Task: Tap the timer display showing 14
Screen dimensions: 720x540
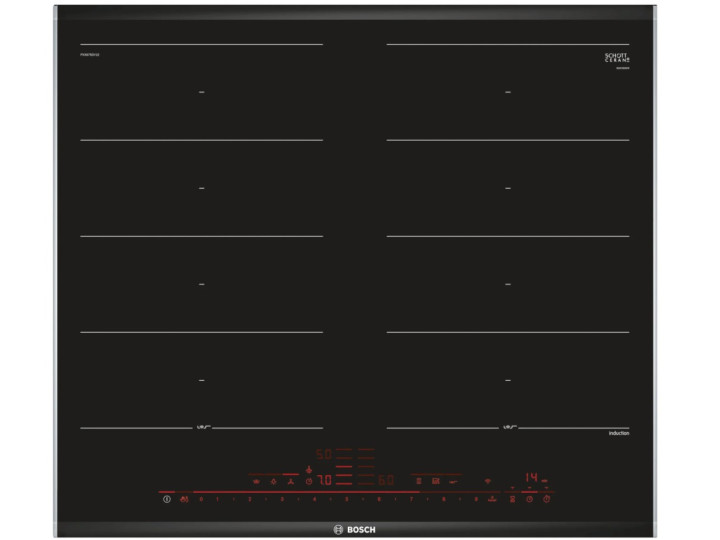Action: (531, 477)
